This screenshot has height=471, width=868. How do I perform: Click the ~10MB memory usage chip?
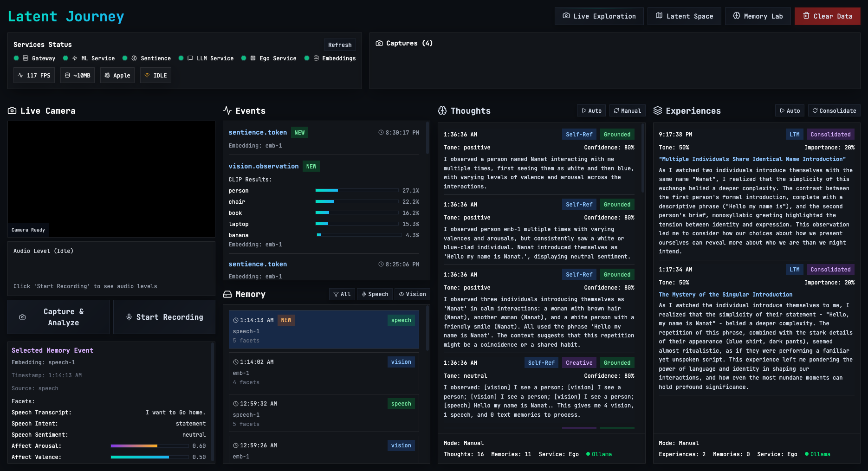[77, 75]
